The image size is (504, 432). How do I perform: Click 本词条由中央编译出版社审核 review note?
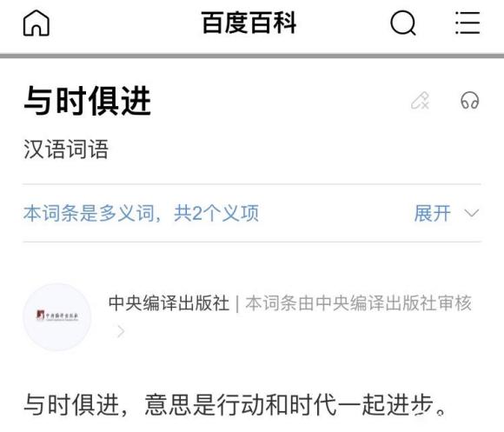pos(358,303)
